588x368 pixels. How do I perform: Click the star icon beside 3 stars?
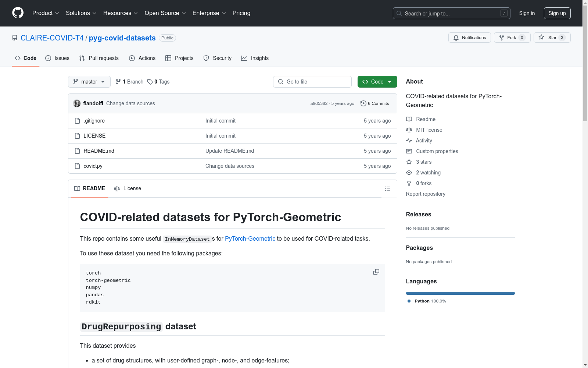409,162
